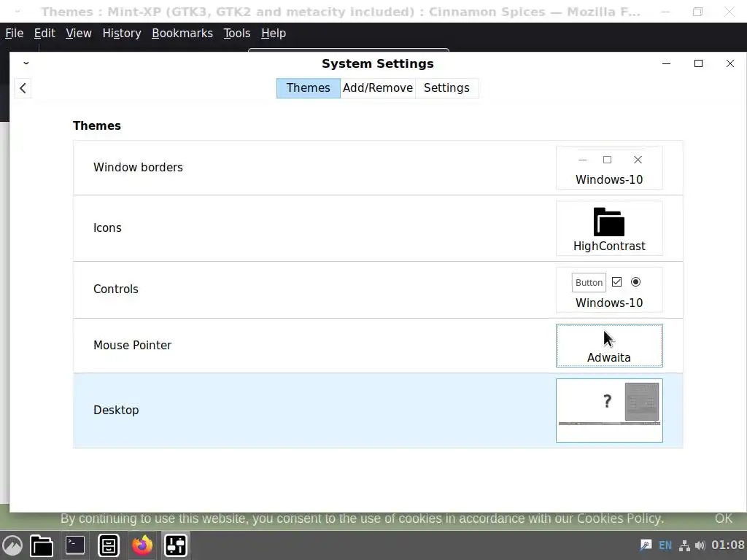This screenshot has height=560, width=747.
Task: Click the Controls row label
Action: tap(116, 289)
